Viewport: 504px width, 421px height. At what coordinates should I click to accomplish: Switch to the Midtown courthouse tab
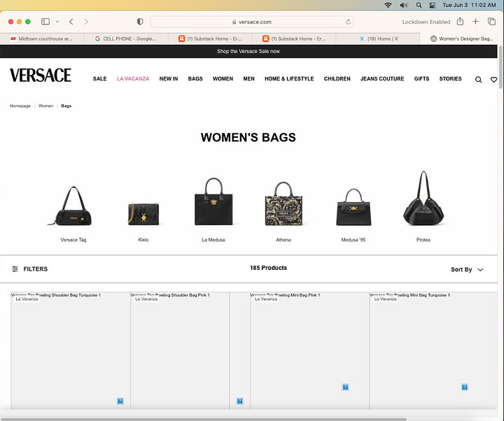coord(42,38)
